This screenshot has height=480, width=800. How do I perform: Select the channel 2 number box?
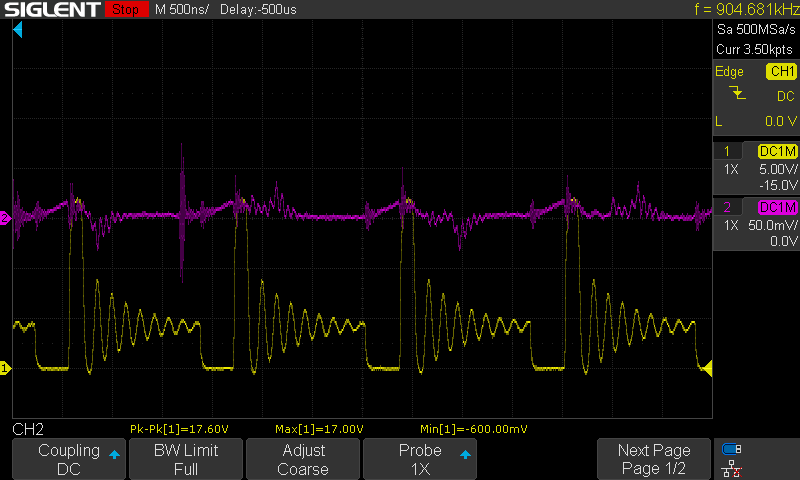click(727, 207)
